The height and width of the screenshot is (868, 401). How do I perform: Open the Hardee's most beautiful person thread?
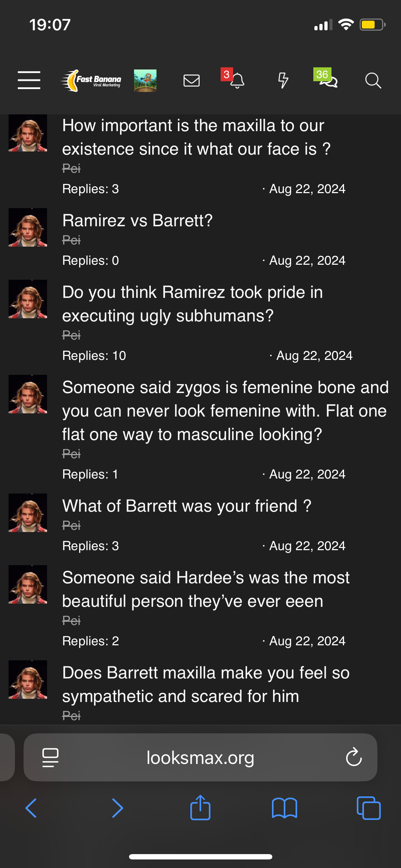[x=206, y=589]
